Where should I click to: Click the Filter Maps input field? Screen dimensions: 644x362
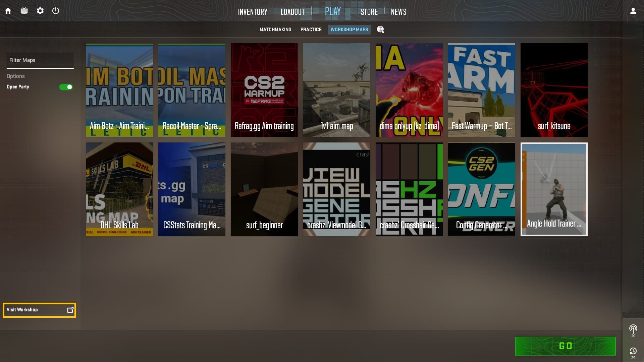tap(40, 60)
